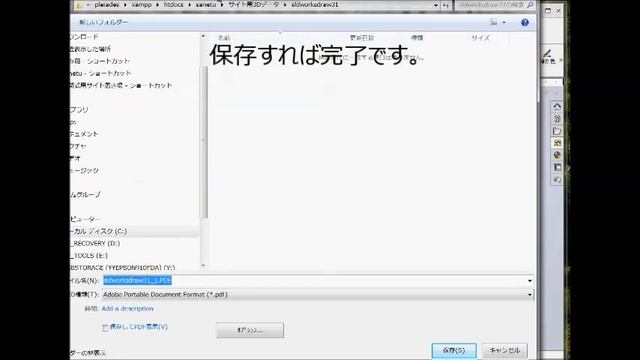Click the navigation pane scroll down arrow
640x360 pixels.
point(204,266)
